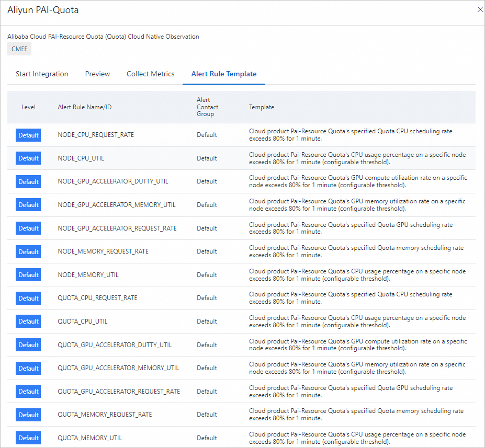Select the NODE_CPU_REQUEST_RATE rule name
The image size is (485, 448).
[96, 135]
